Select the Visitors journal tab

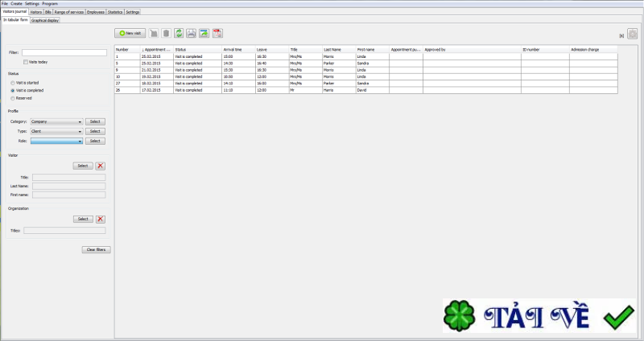[x=14, y=12]
